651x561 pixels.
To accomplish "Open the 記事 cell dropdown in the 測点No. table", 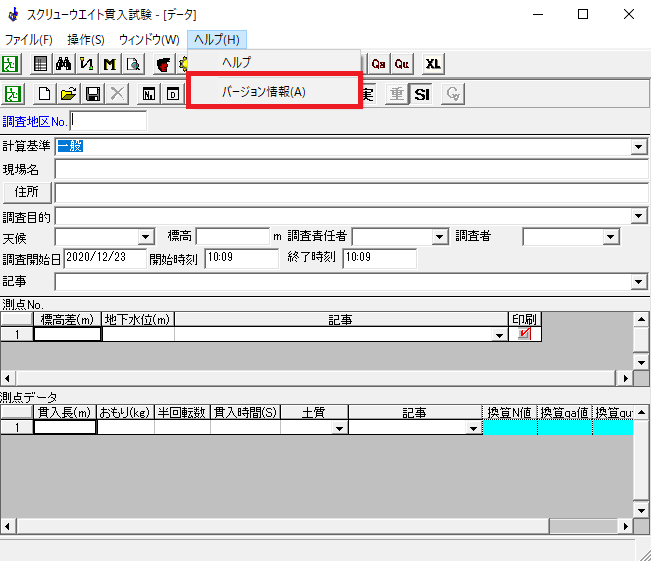I will [x=499, y=335].
